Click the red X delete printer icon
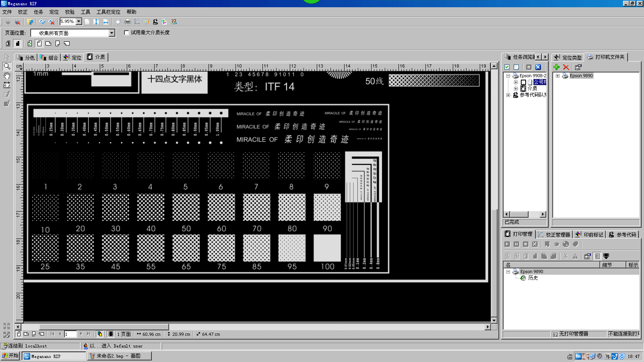The image size is (644, 362). 566,67
